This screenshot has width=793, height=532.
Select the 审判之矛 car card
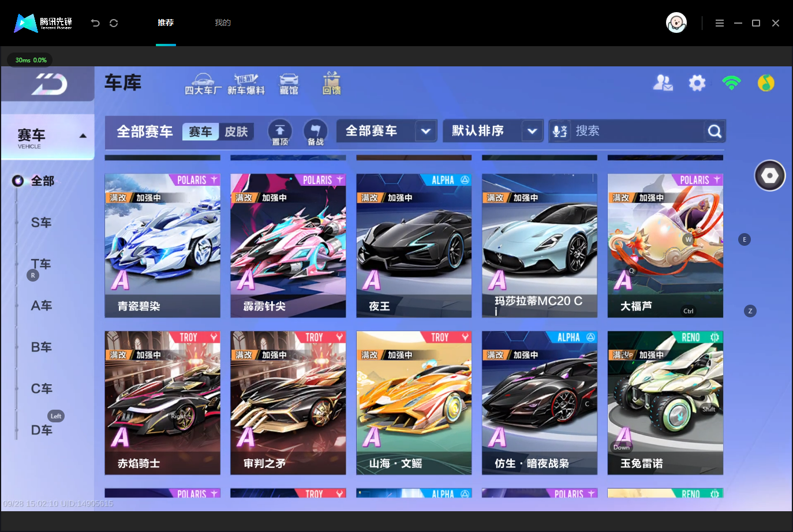coord(288,403)
